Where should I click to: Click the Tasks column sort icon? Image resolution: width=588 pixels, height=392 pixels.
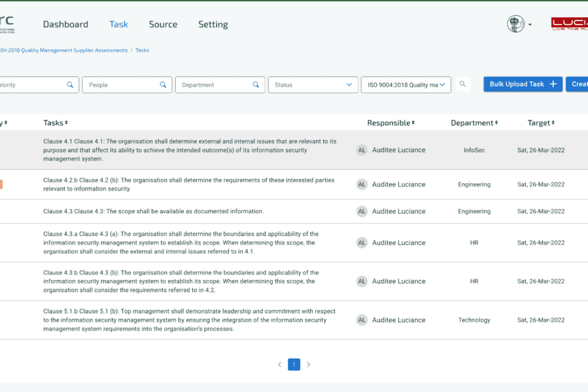66,123
